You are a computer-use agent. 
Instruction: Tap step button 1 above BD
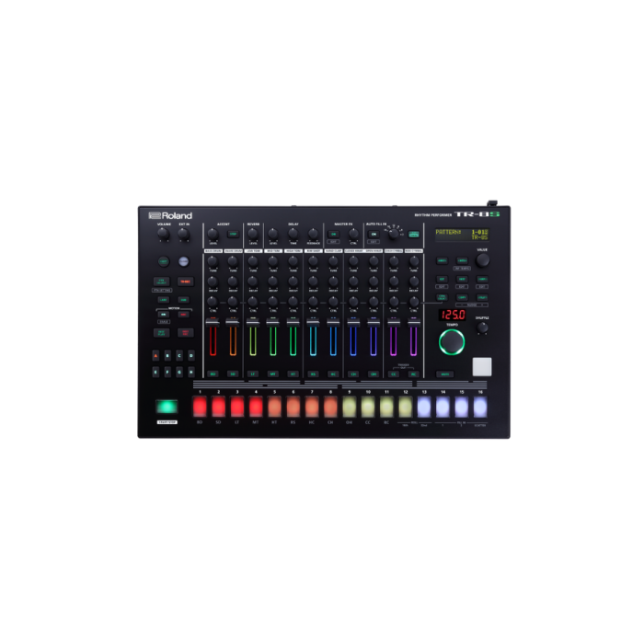point(200,407)
